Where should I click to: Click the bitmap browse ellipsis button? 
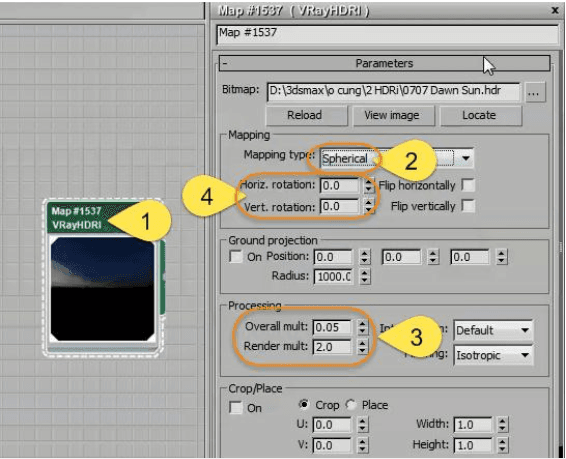click(535, 92)
